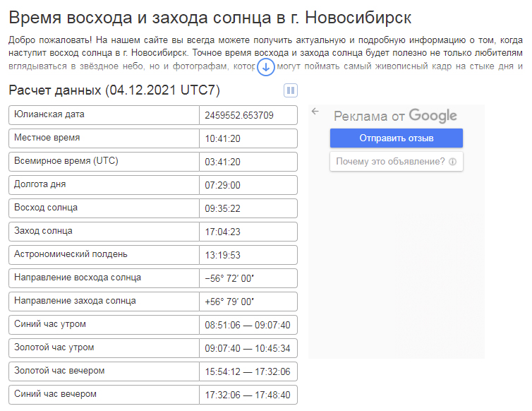Select the Julian date value 2459552.653709
Screen dimensions: 532x411
coord(239,115)
